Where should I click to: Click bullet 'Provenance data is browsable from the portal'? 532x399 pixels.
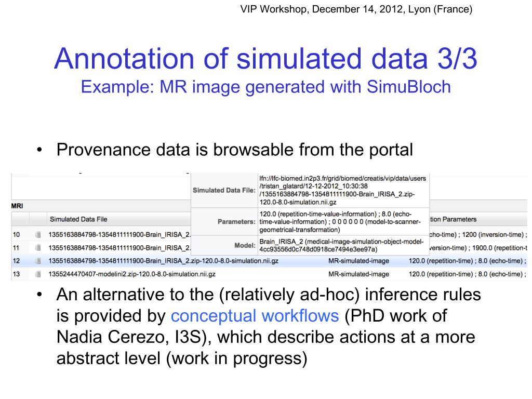(x=235, y=150)
